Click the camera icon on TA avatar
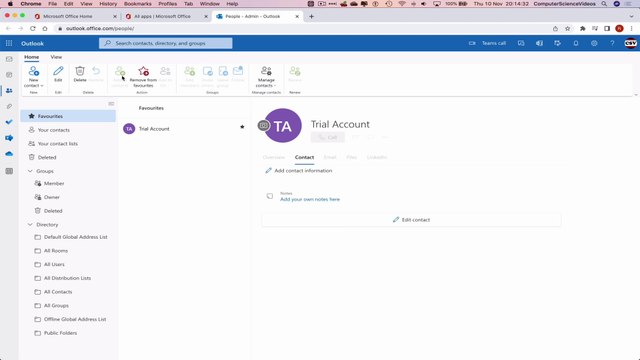Image resolution: width=640 pixels, height=360 pixels. [264, 125]
